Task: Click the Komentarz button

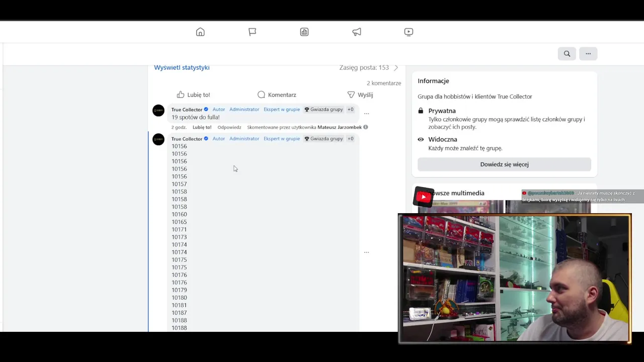Action: point(277,95)
